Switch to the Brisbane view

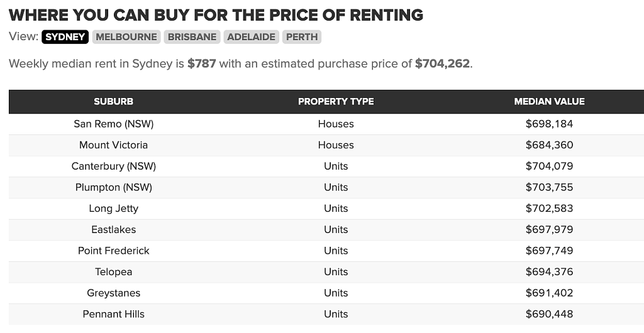pyautogui.click(x=192, y=37)
